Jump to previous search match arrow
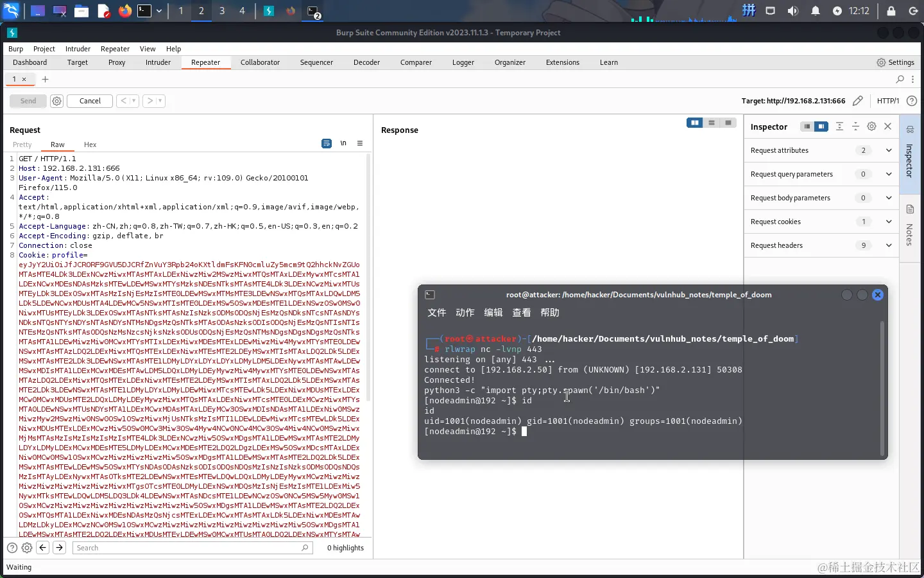Screen dimensions: 924x578 coord(43,548)
